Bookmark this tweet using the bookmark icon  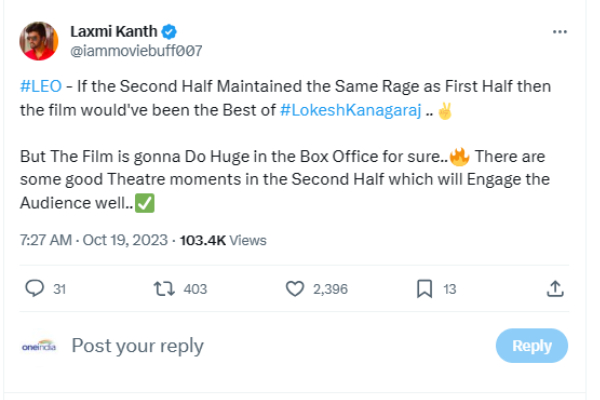[x=424, y=289]
